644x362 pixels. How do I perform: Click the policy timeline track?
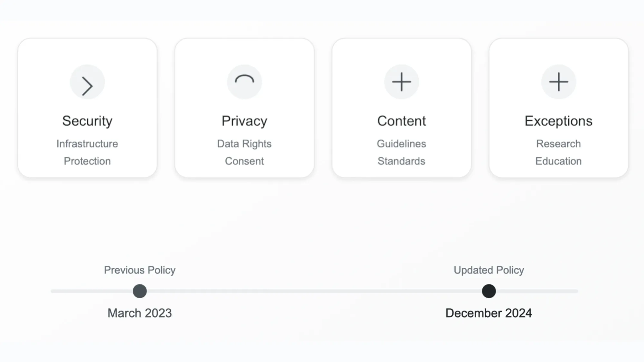(314, 291)
